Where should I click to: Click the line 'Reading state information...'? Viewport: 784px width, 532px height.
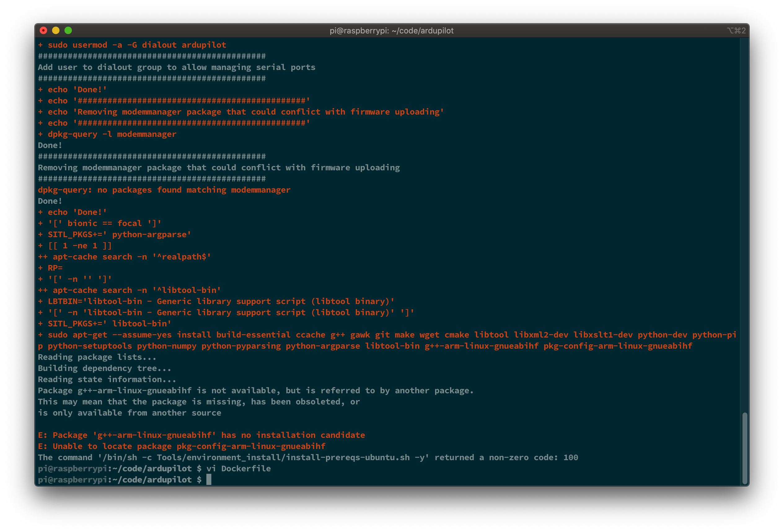pos(107,379)
